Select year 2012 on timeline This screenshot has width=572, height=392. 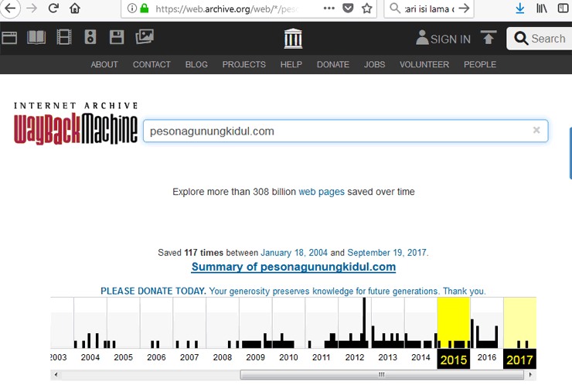[x=355, y=357]
